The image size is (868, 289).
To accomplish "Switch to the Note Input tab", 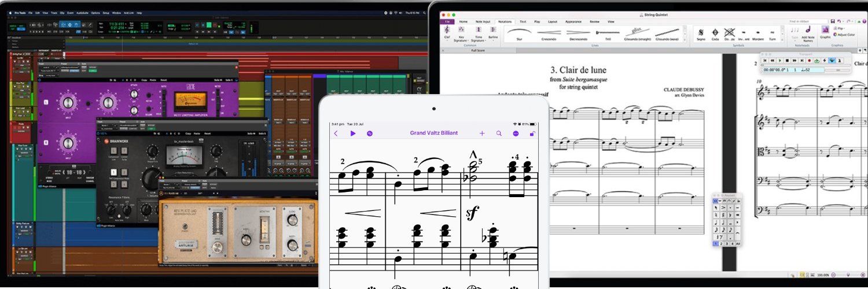I will (483, 22).
